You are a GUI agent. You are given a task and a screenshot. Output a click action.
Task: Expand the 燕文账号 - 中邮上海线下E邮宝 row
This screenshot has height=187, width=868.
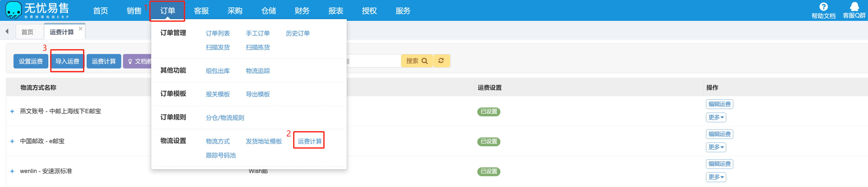pyautogui.click(x=12, y=111)
